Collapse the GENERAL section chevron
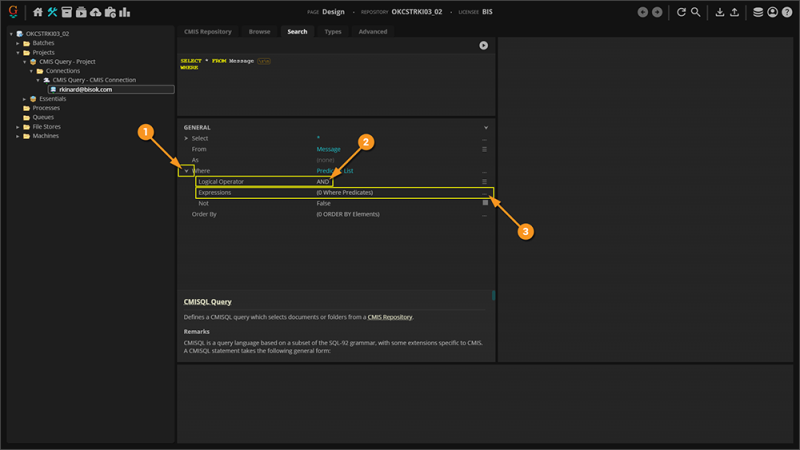 486,128
